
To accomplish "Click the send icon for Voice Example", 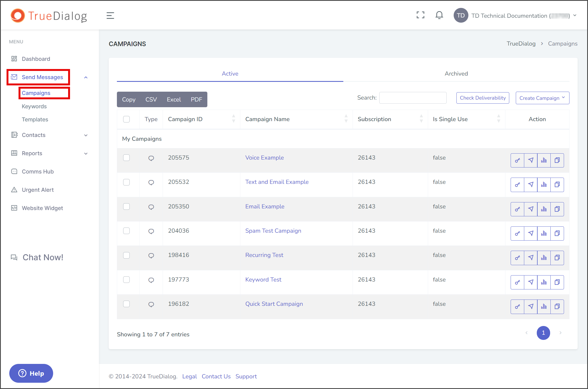I will [531, 160].
